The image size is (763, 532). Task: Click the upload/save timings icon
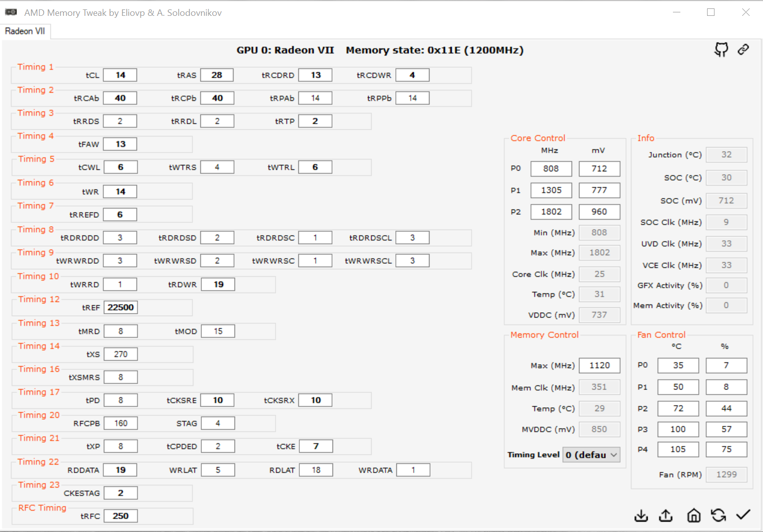666,516
